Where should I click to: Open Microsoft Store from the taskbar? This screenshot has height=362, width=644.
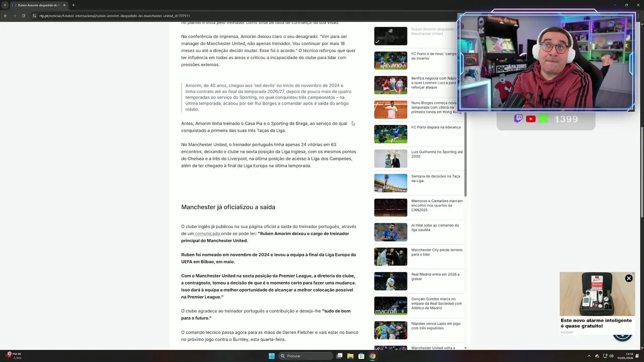(361, 356)
